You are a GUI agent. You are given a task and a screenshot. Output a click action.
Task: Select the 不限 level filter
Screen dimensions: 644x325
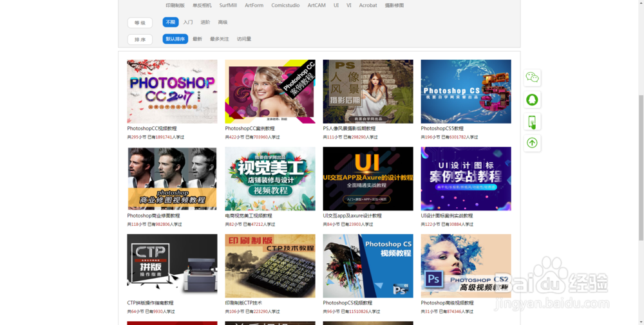171,22
